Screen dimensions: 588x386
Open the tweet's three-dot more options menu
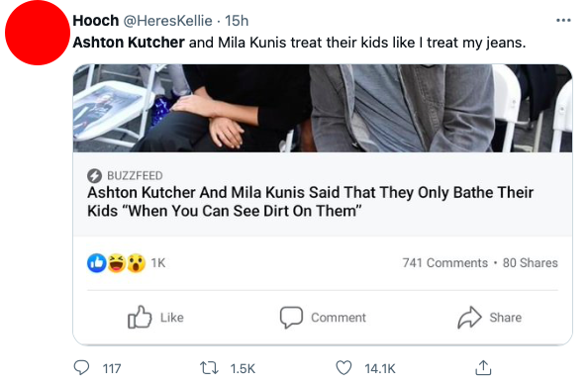coord(563,20)
